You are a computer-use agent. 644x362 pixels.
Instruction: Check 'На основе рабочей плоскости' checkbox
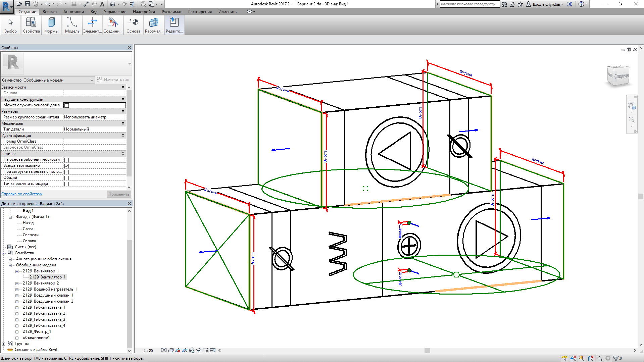click(x=66, y=160)
